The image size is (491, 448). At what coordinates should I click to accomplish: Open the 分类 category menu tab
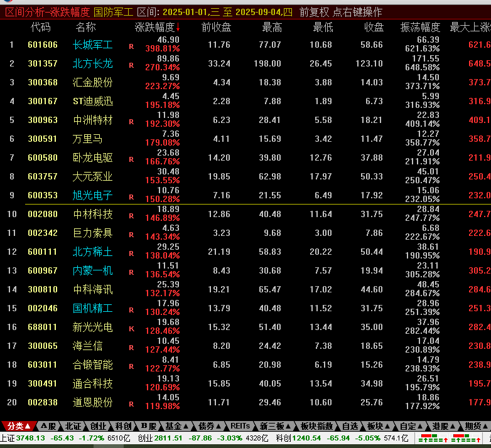point(19,426)
